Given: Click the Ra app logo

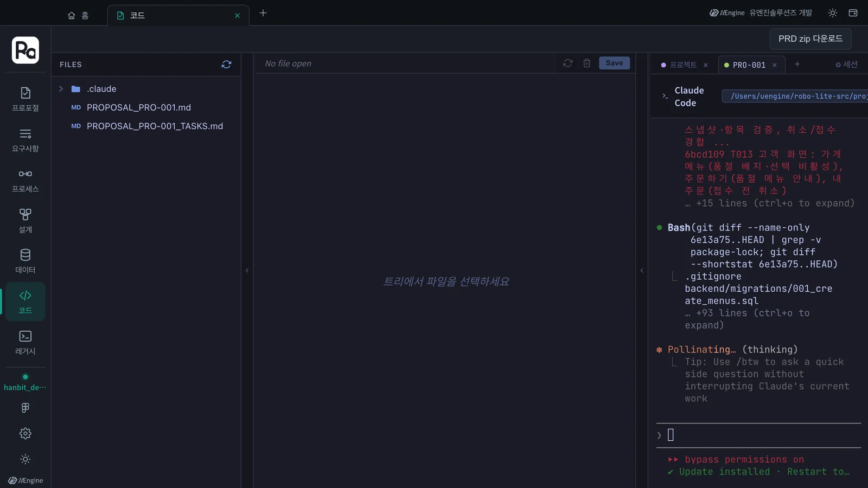Looking at the screenshot, I should point(25,50).
